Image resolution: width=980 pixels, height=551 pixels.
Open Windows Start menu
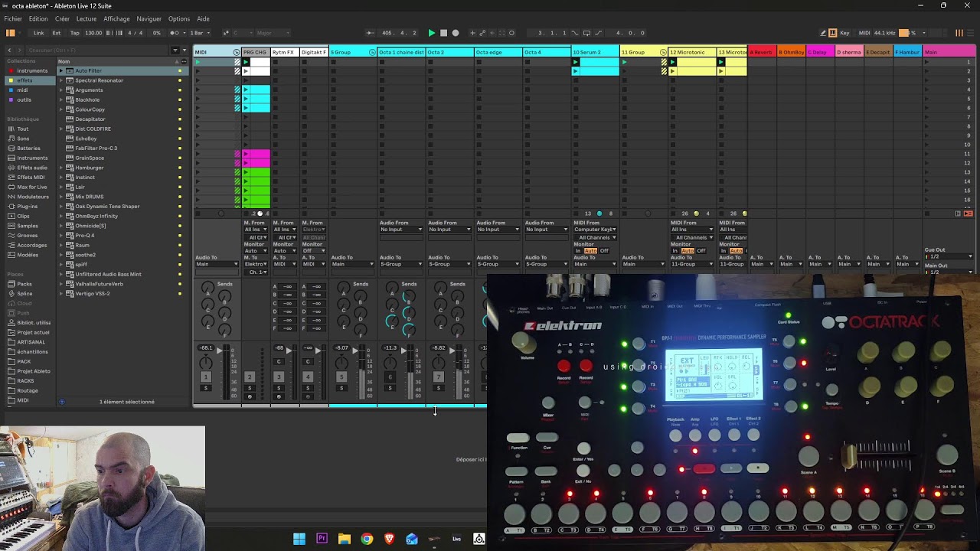[299, 539]
